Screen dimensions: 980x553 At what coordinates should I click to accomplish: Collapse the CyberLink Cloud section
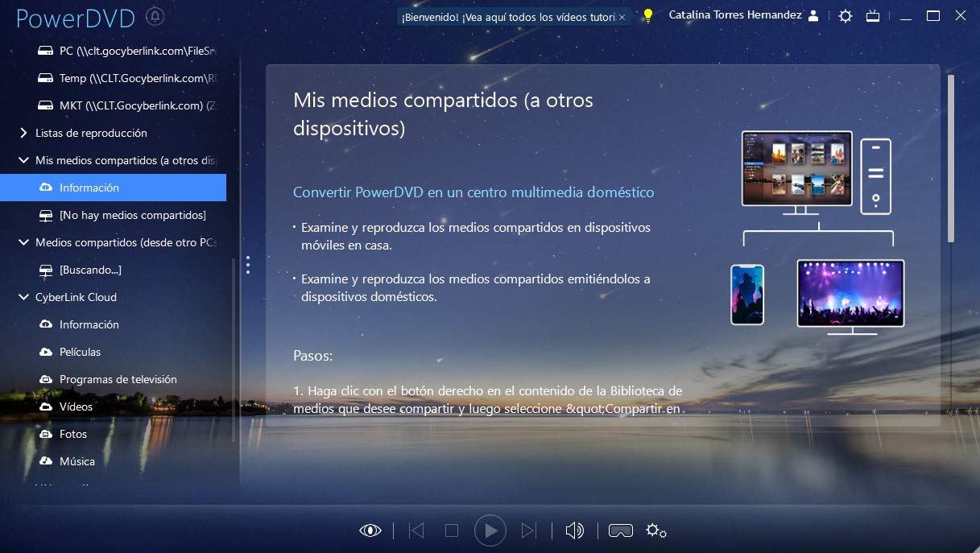tap(23, 297)
